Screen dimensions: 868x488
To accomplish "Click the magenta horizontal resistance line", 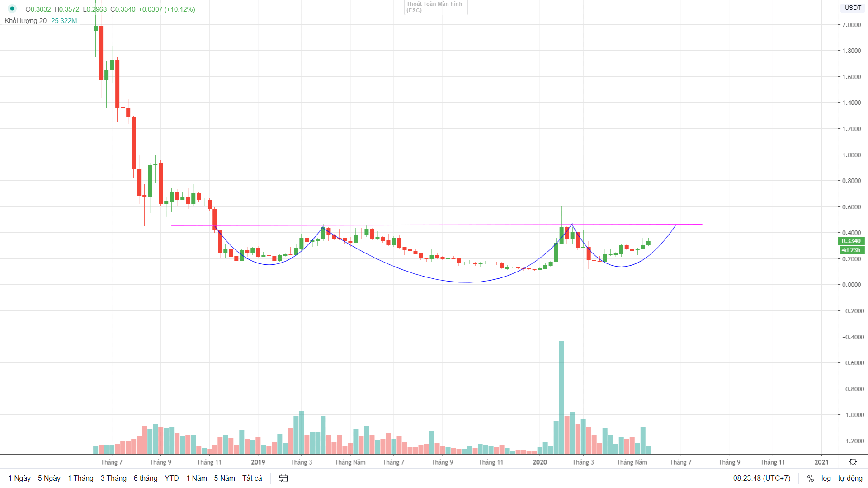I will pyautogui.click(x=436, y=225).
